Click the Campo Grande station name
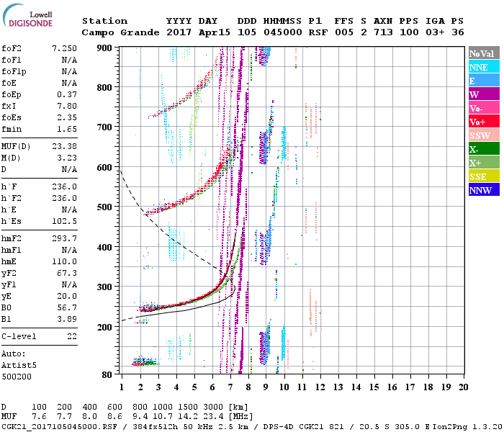The width and height of the screenshot is (504, 432). (114, 32)
